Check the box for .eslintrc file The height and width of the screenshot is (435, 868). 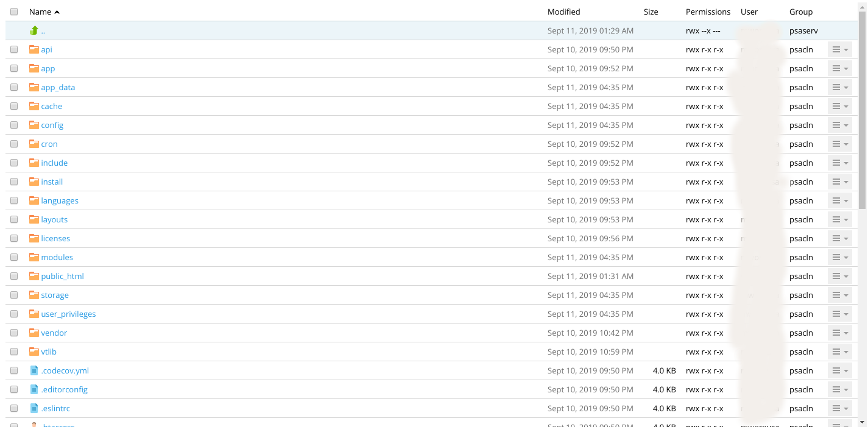tap(14, 408)
